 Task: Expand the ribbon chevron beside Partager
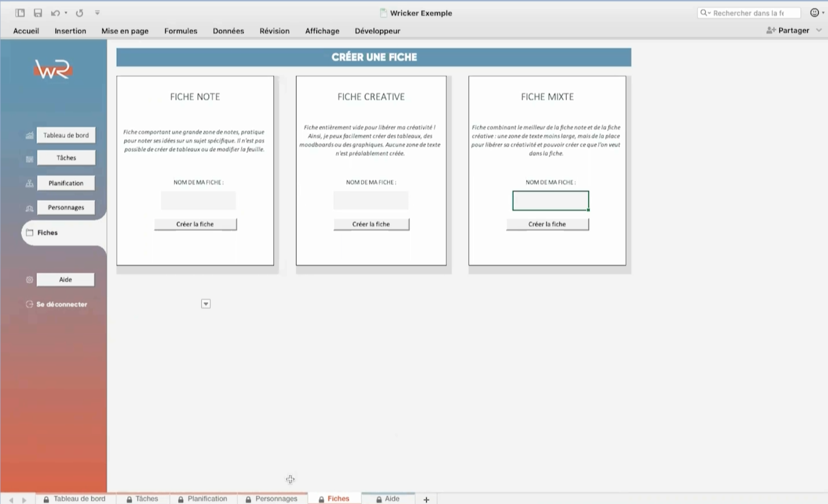tap(819, 30)
